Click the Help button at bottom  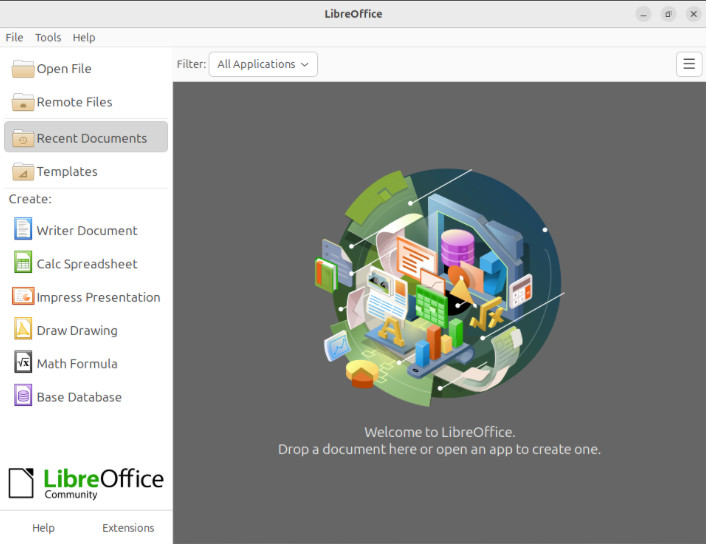(43, 528)
